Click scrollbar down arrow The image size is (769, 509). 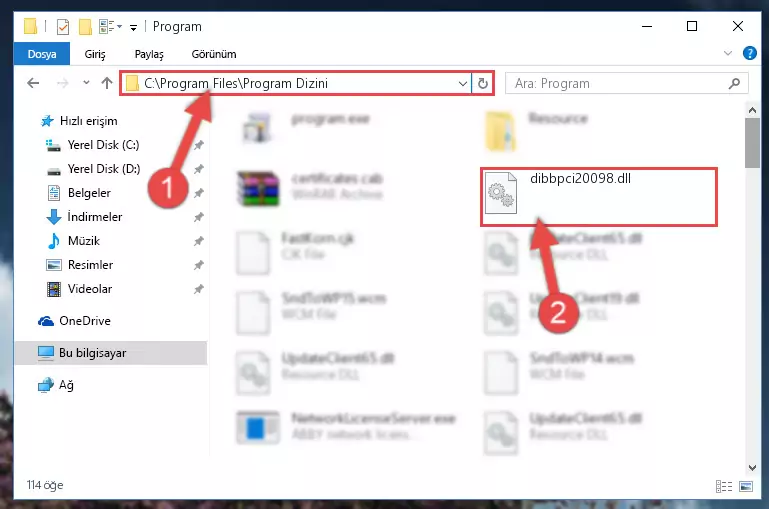point(752,468)
